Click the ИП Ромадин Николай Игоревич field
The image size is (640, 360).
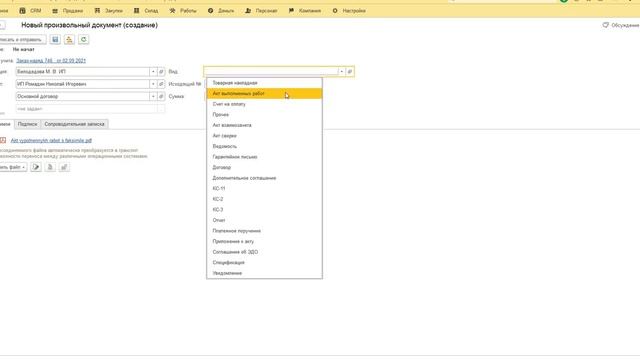[83, 84]
